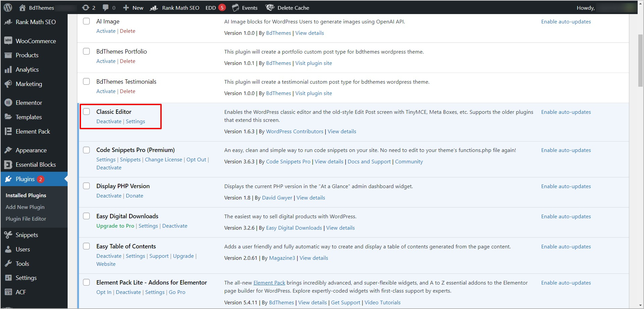Image resolution: width=644 pixels, height=309 pixels.
Task: Check the Classic Editor plugin checkbox
Action: click(x=86, y=111)
